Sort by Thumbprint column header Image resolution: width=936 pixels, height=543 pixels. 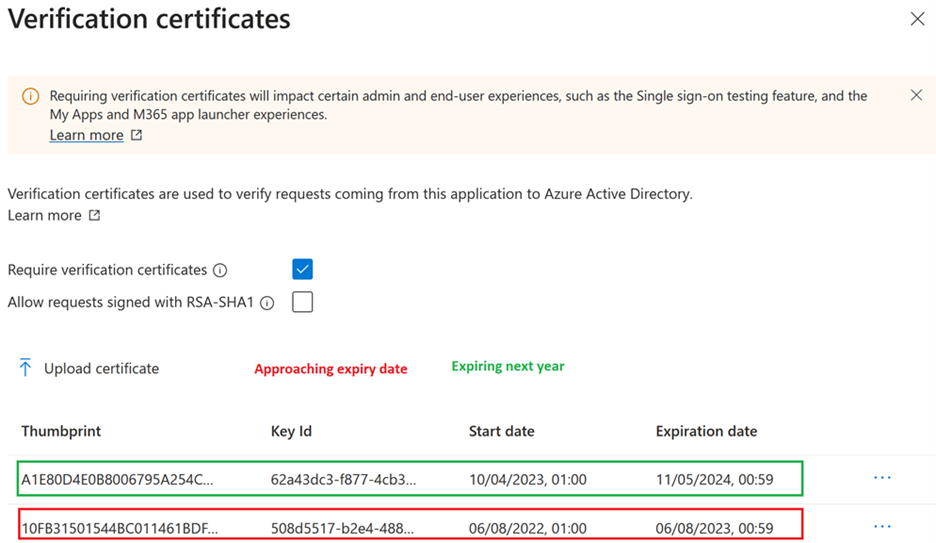click(x=61, y=431)
